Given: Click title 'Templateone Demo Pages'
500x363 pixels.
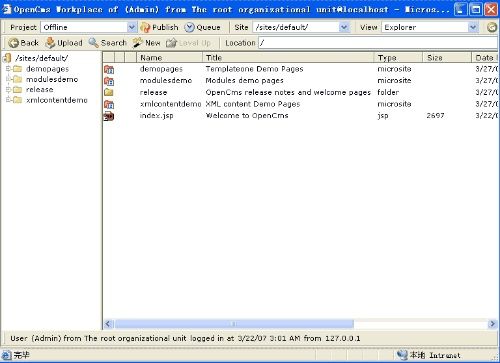Looking at the screenshot, I should 254,69.
